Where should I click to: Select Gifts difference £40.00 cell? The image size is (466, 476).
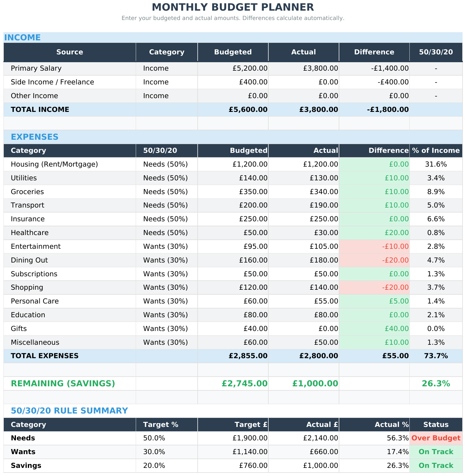374,329
